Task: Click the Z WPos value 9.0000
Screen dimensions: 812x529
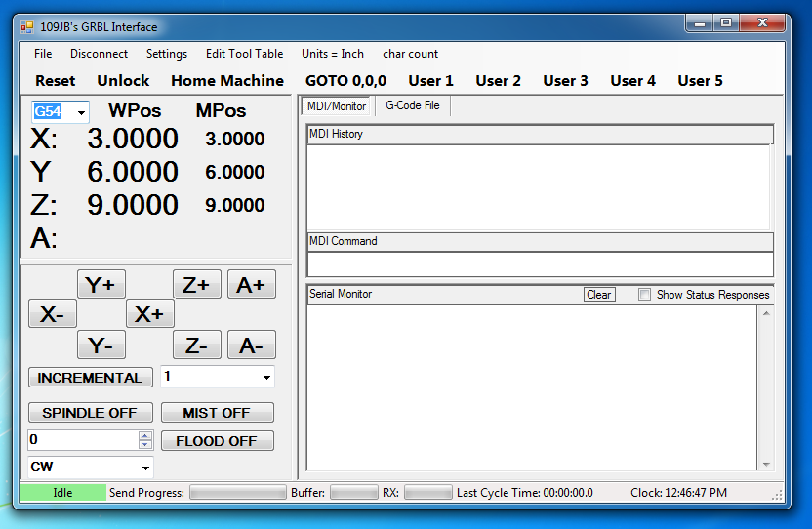Action: 133,205
